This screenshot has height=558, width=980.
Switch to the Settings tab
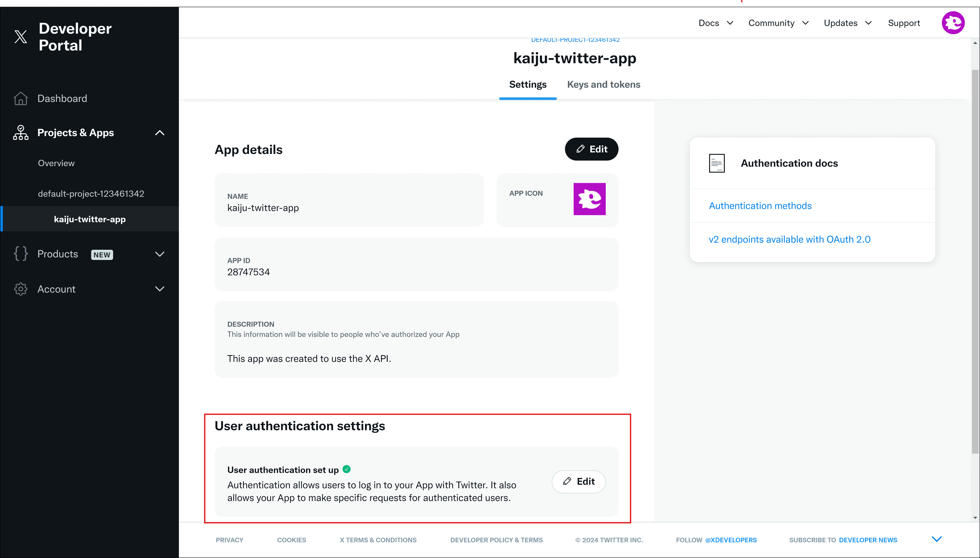[528, 85]
